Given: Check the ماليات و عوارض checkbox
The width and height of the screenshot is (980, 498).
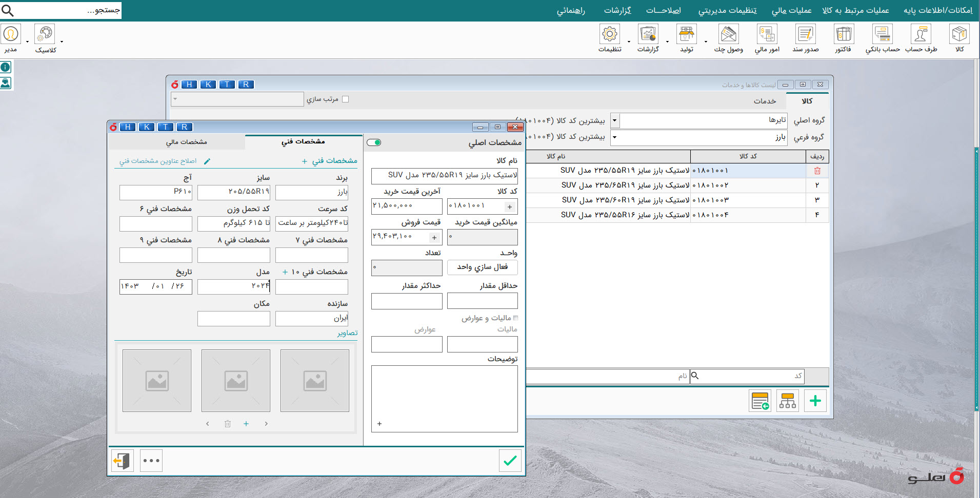Looking at the screenshot, I should (515, 318).
